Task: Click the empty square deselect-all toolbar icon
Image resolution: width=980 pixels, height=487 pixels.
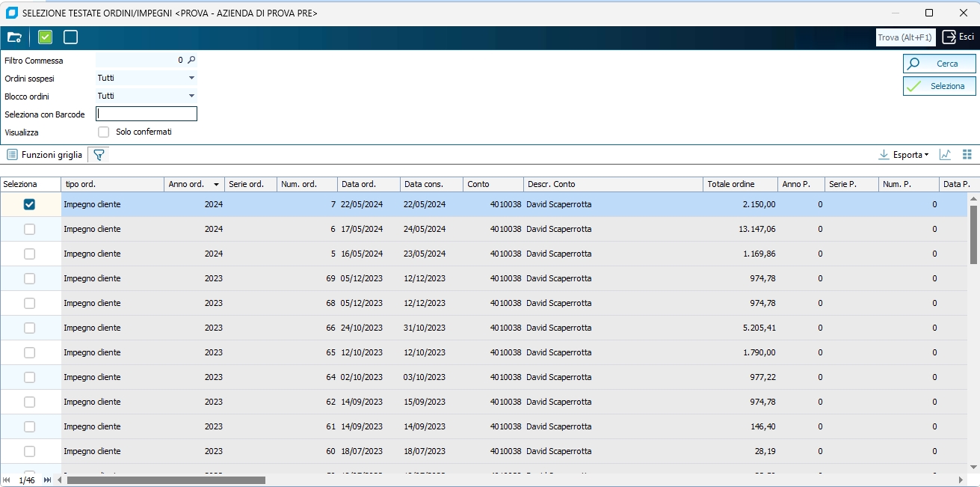Action: click(x=70, y=37)
